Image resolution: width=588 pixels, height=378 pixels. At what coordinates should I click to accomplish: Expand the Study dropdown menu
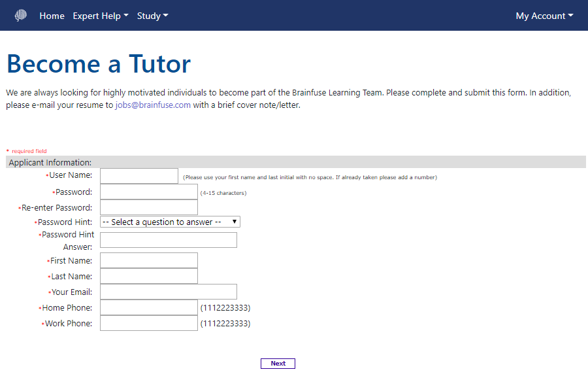coord(152,16)
